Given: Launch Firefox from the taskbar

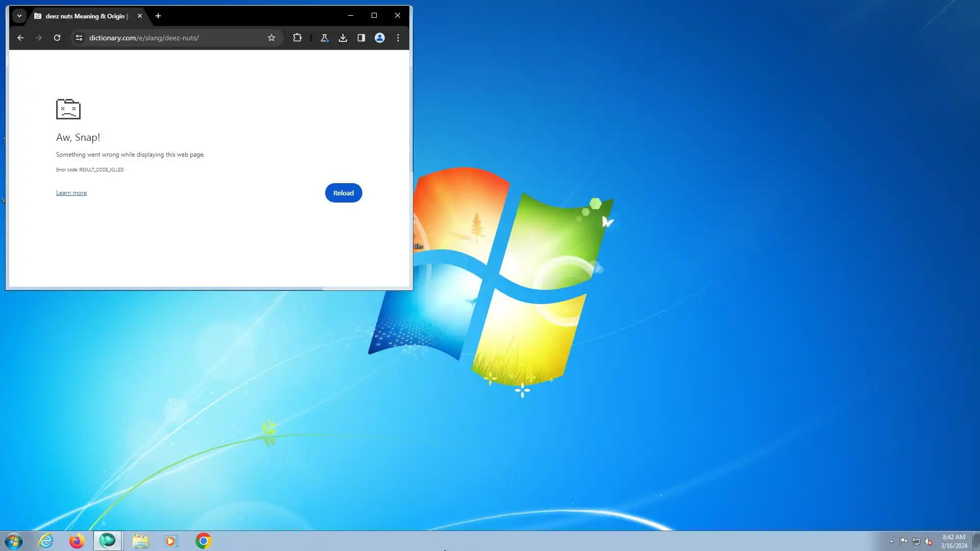Looking at the screenshot, I should (77, 541).
